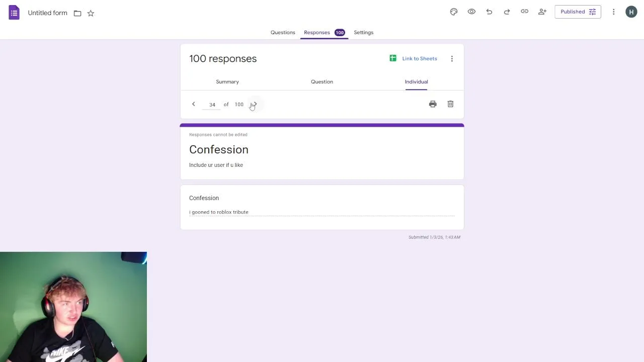
Task: Click the 'i gooned to roblox tribute' answer
Action: point(219,212)
